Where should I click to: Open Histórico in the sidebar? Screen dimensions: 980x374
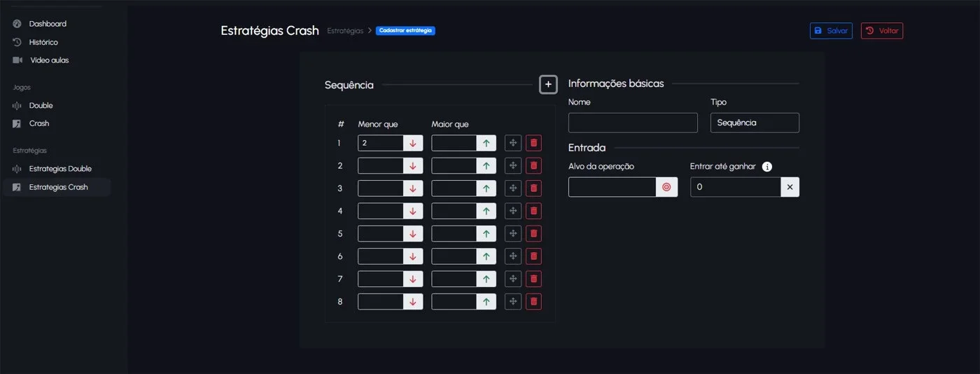tap(43, 42)
